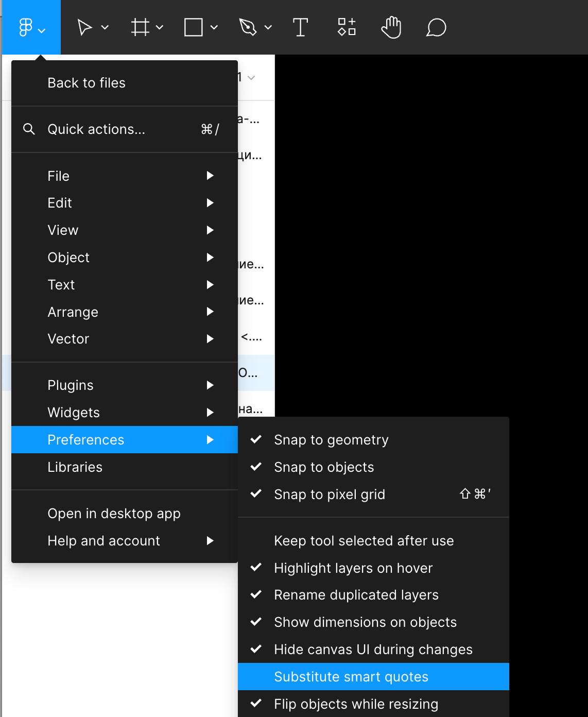Select the Frame tool
The width and height of the screenshot is (588, 717).
coord(140,27)
